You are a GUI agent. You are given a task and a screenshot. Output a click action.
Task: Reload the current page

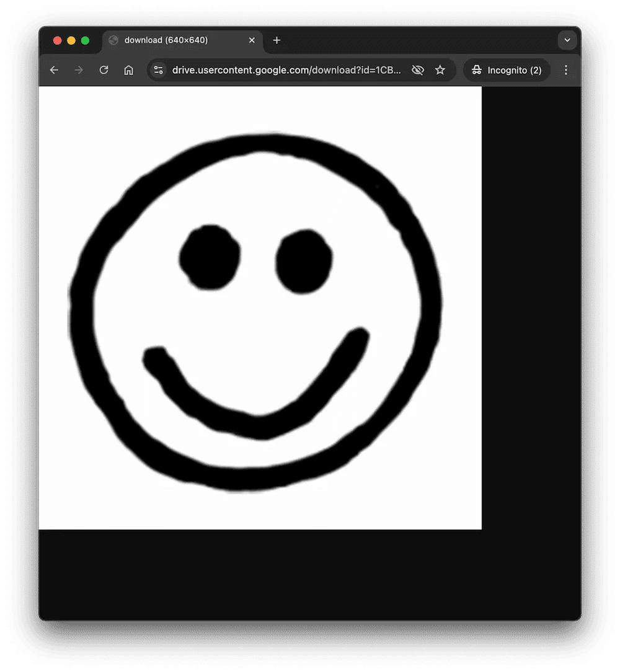[x=104, y=70]
